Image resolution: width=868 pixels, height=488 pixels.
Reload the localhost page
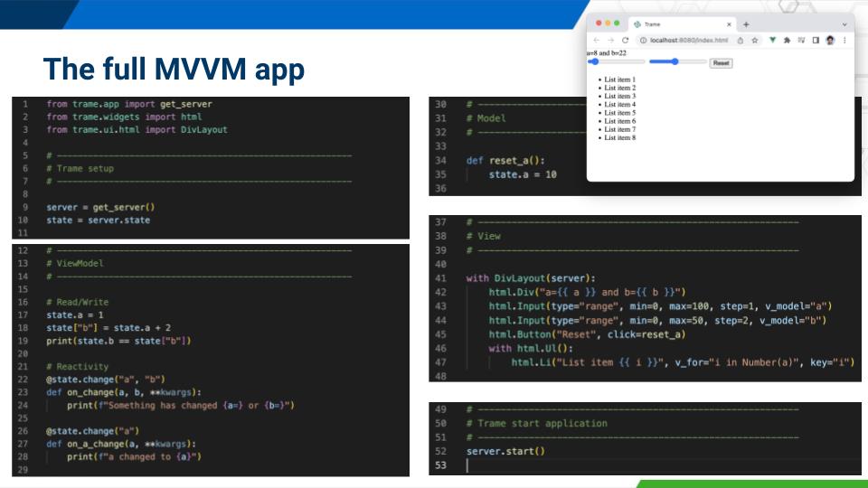point(625,41)
